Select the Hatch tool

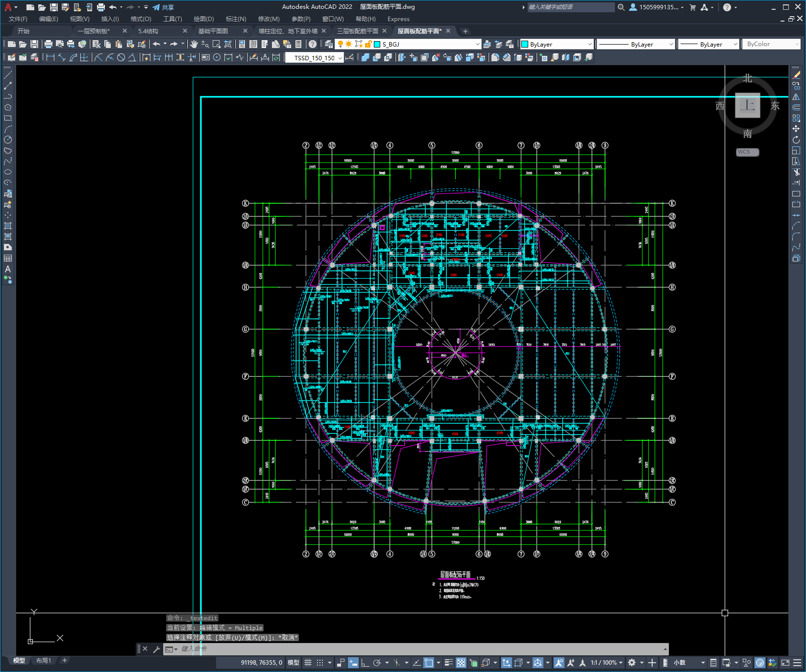(8, 226)
